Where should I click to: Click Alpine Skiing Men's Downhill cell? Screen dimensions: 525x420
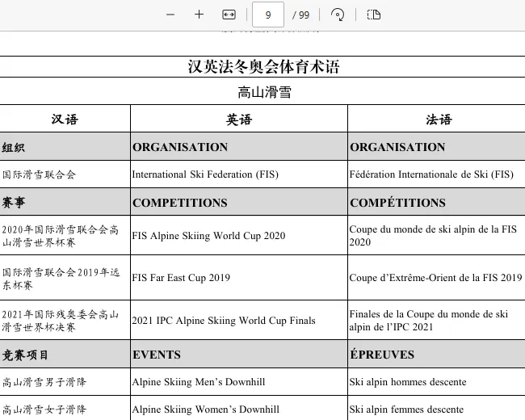point(239,382)
